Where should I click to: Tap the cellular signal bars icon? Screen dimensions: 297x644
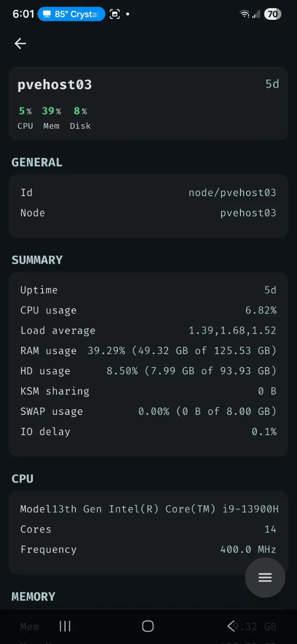click(256, 14)
